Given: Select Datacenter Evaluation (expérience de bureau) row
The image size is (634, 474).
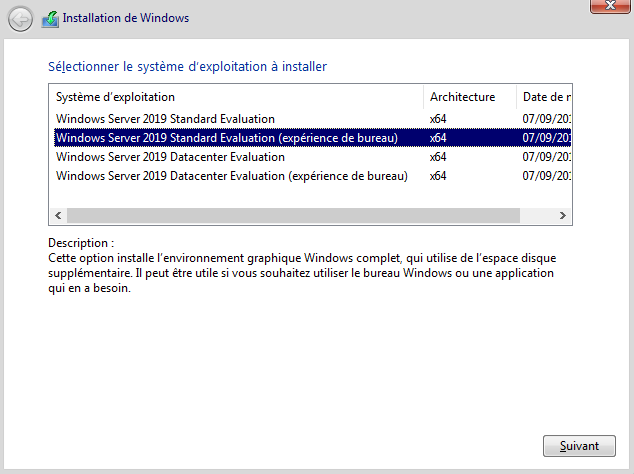Looking at the screenshot, I should tap(312, 176).
